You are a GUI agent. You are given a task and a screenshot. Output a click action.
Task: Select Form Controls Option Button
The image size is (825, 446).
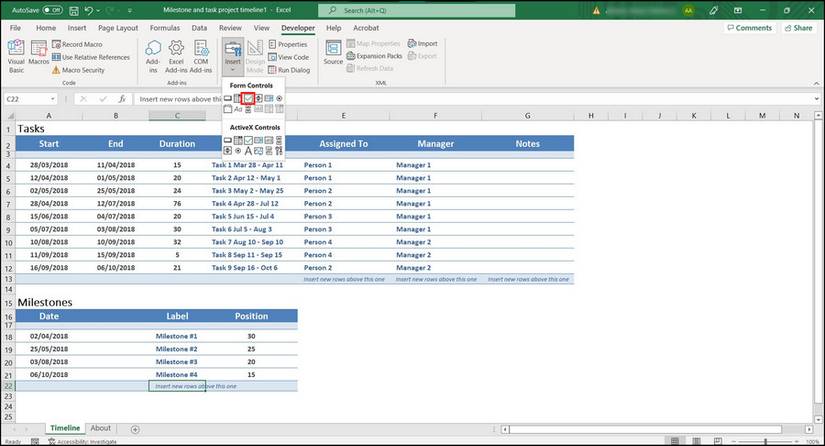coord(279,98)
